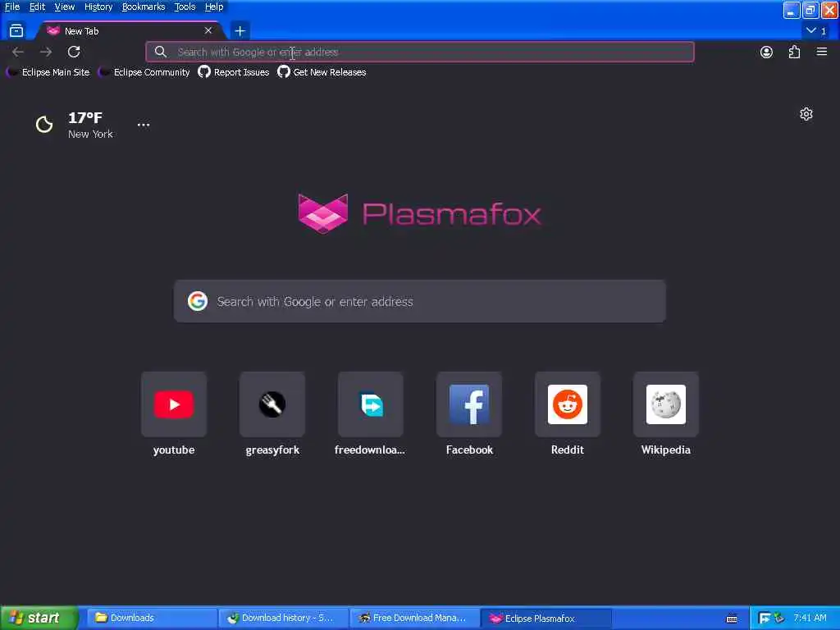Open 17°F New York weather details
This screenshot has height=630, width=840.
click(x=90, y=126)
